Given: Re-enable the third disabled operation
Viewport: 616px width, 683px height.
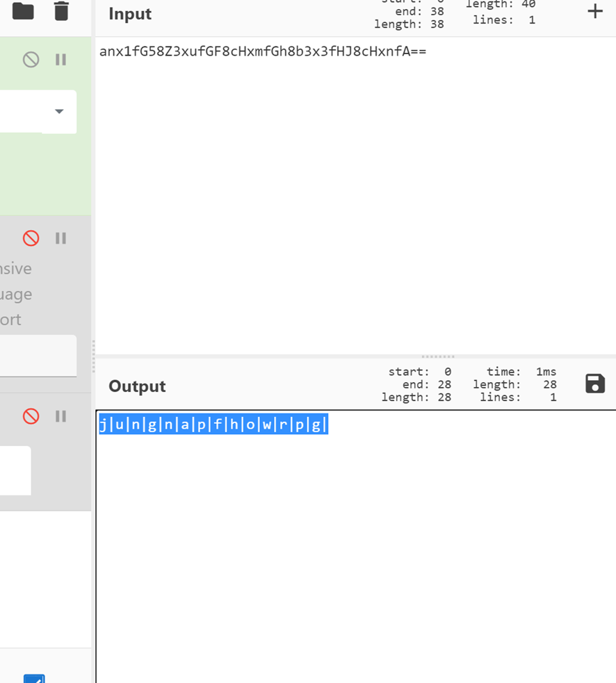Looking at the screenshot, I should (x=31, y=416).
